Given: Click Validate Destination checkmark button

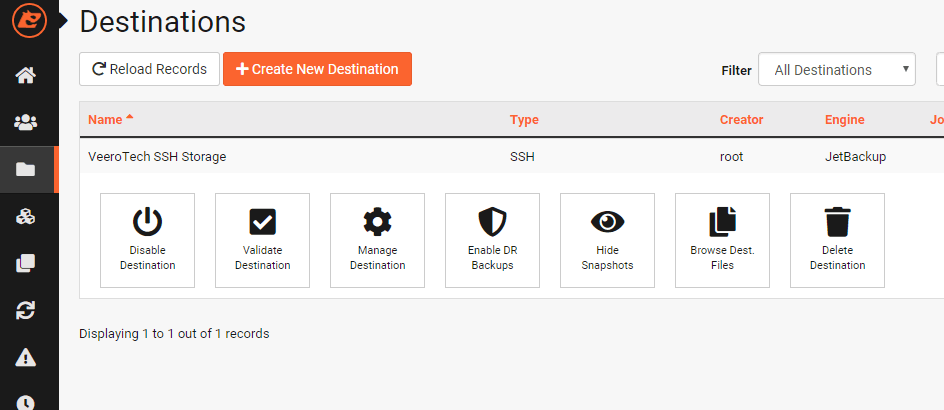Looking at the screenshot, I should click(262, 241).
